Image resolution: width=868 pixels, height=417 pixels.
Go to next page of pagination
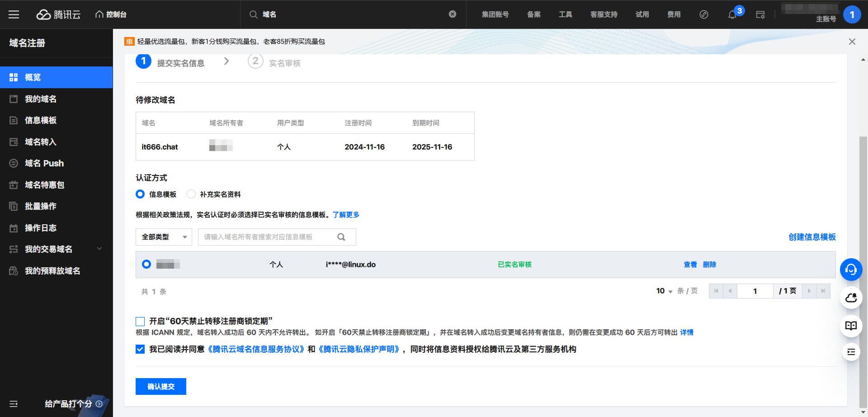[809, 291]
